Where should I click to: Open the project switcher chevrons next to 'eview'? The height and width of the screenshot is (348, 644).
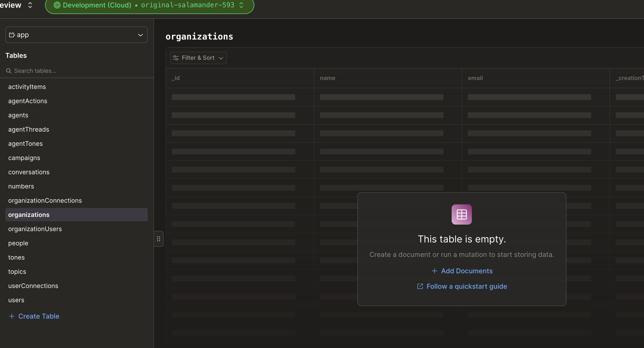[30, 5]
